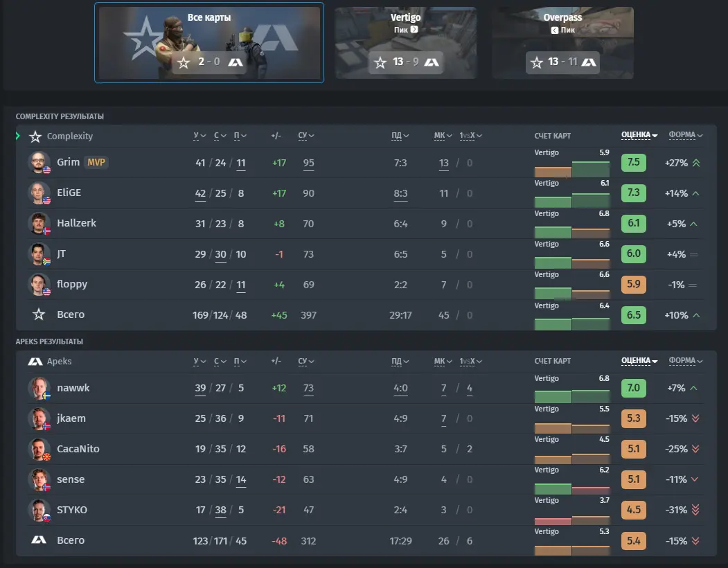Click STYKO's triple-down form trend arrow
Image resolution: width=728 pixels, height=568 pixels.
695,510
